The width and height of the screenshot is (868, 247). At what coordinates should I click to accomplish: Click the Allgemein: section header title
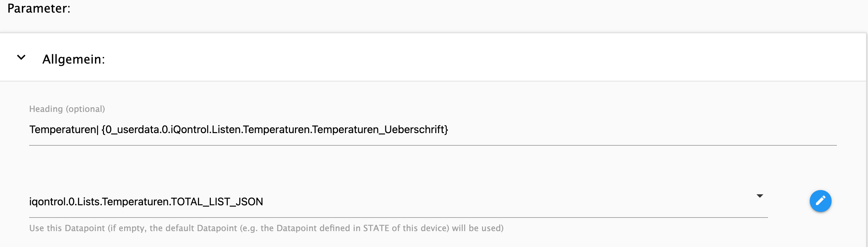73,59
